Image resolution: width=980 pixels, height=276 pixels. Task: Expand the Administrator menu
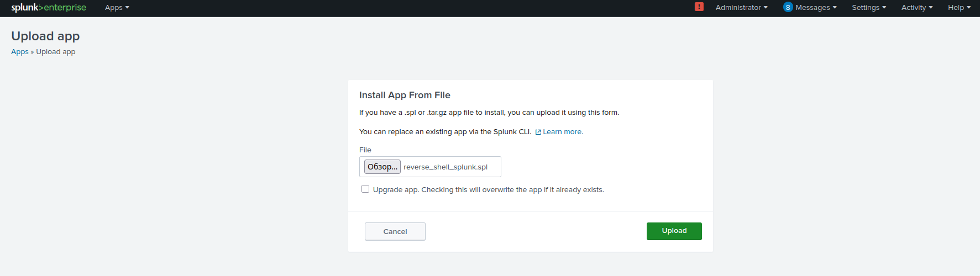click(741, 8)
